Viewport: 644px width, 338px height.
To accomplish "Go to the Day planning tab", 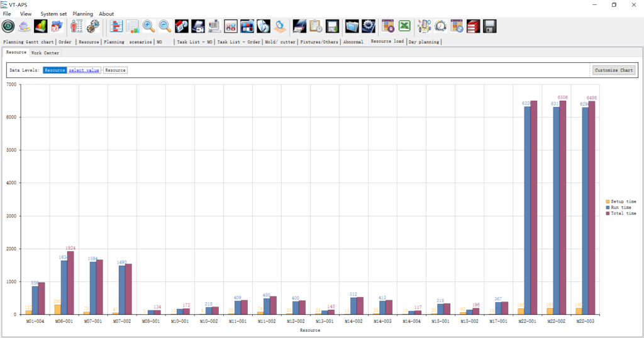I will tap(424, 42).
